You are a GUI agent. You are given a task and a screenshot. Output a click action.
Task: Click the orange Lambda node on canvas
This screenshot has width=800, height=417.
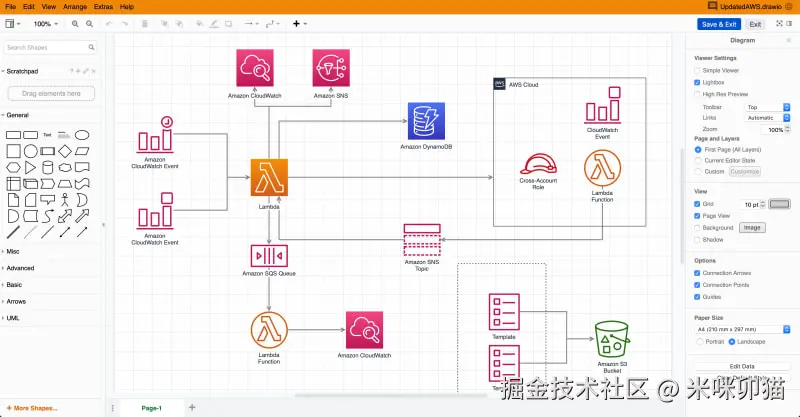[x=269, y=177]
